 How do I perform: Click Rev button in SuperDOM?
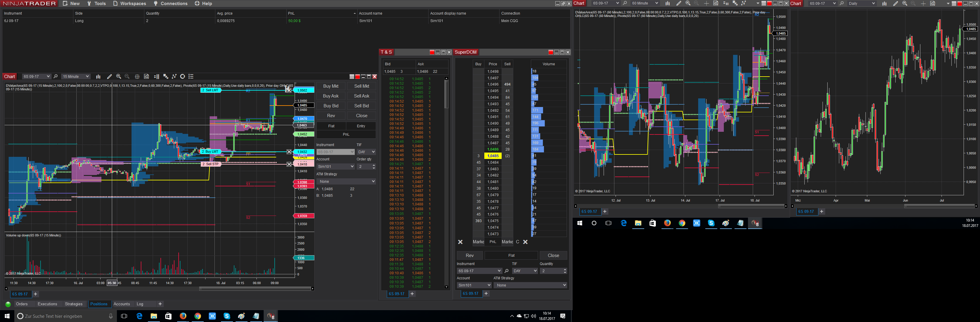pos(470,256)
